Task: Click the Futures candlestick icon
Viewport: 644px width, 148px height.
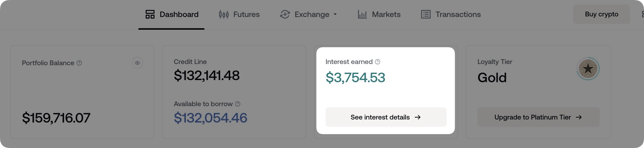Action: coord(224,14)
